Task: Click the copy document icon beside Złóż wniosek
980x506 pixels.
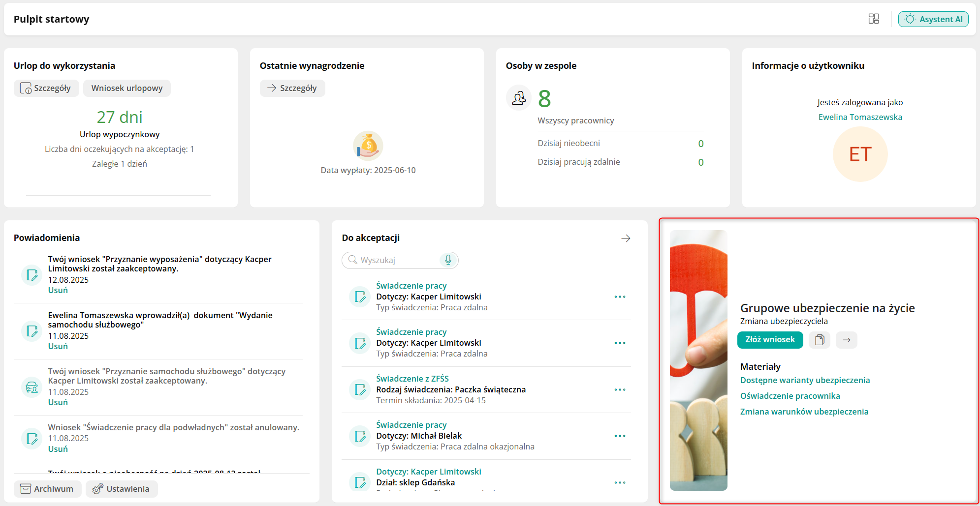Action: 820,340
